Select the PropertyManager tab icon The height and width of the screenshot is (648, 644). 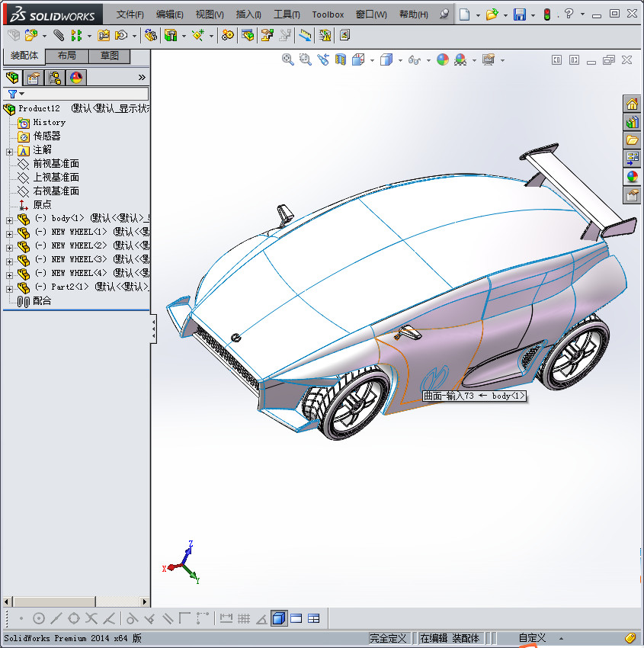pos(34,78)
